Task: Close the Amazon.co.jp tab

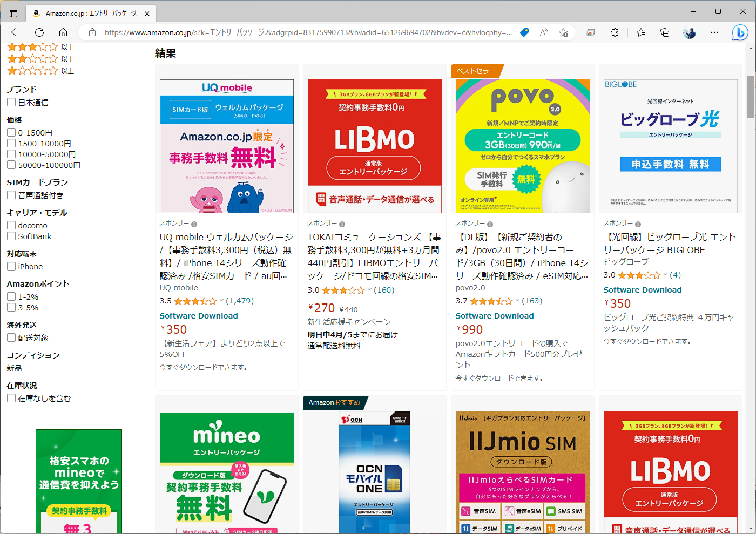Action: click(147, 13)
